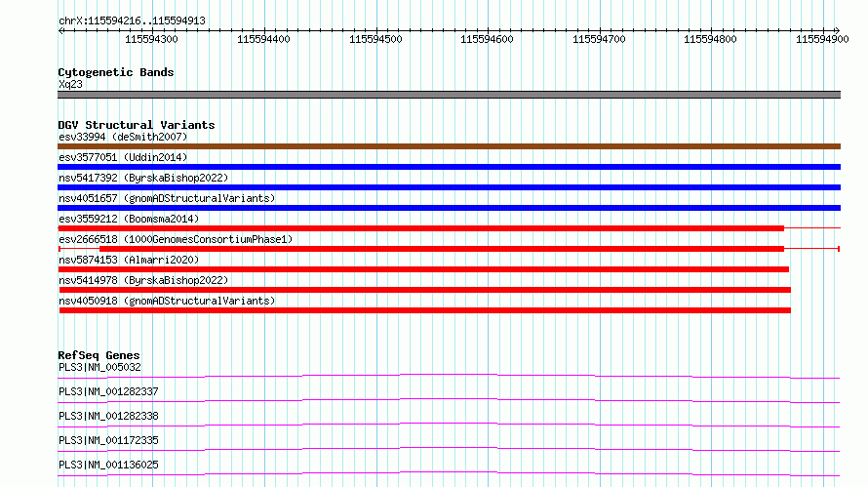Click the right arrow of the ruler

[x=837, y=30]
